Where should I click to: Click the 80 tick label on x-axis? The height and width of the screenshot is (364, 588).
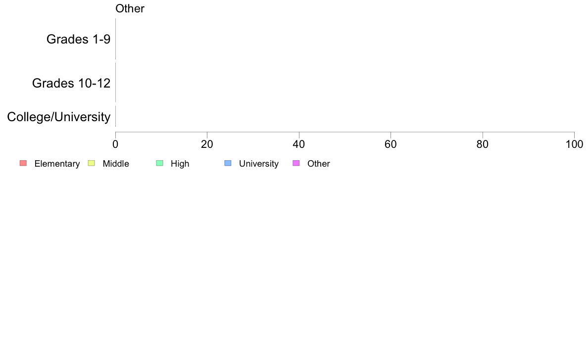[x=482, y=144]
